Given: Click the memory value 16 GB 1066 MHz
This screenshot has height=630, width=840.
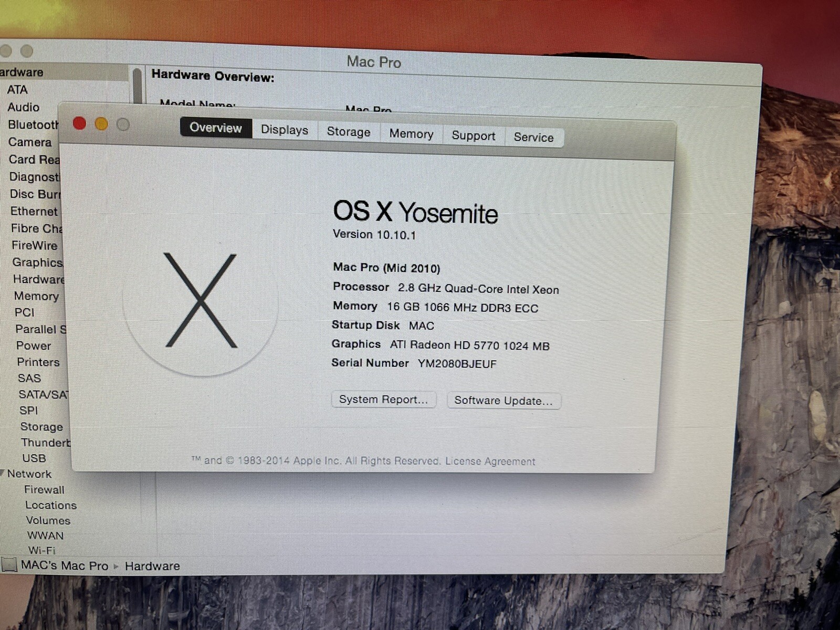Looking at the screenshot, I should [x=463, y=308].
